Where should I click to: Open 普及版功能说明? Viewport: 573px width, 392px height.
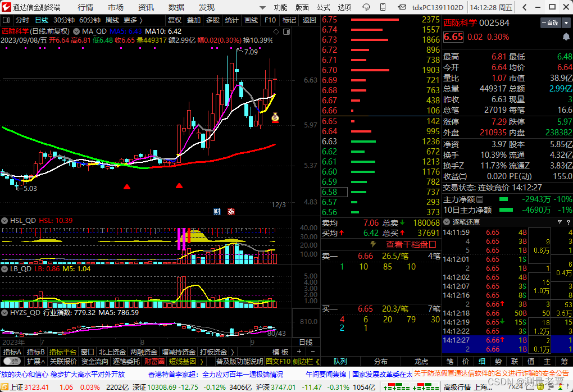point(239,361)
